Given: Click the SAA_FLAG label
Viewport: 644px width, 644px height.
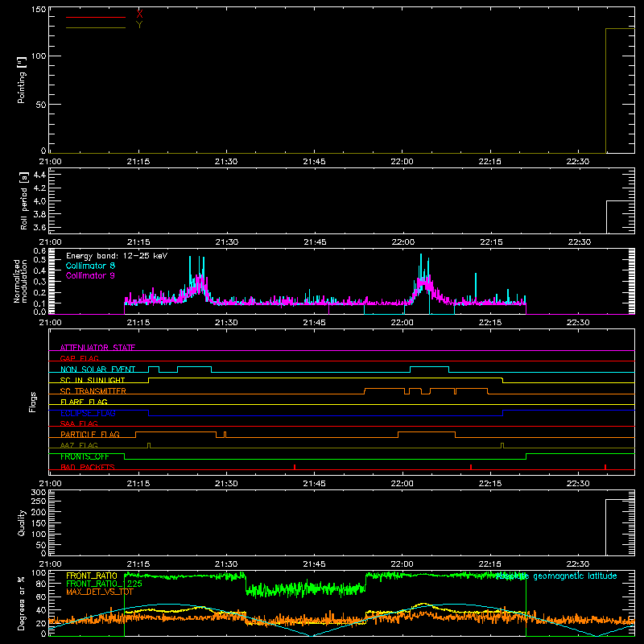Looking at the screenshot, I should click(79, 423).
